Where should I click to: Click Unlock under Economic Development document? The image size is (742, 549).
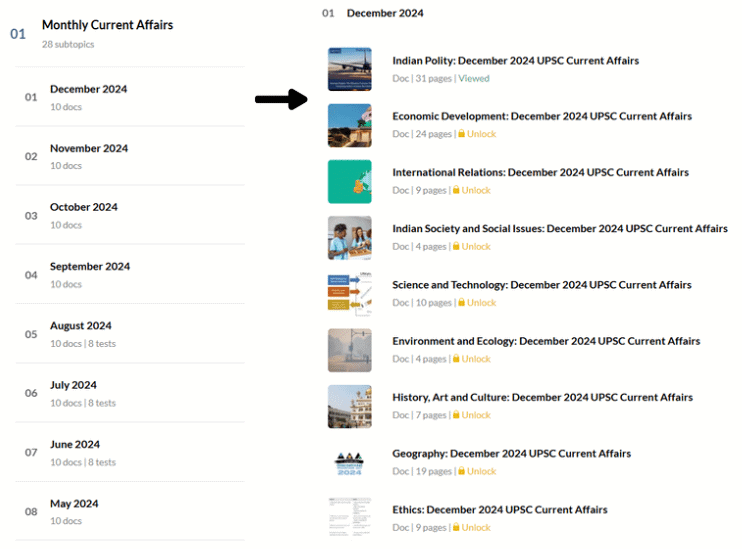click(x=479, y=134)
